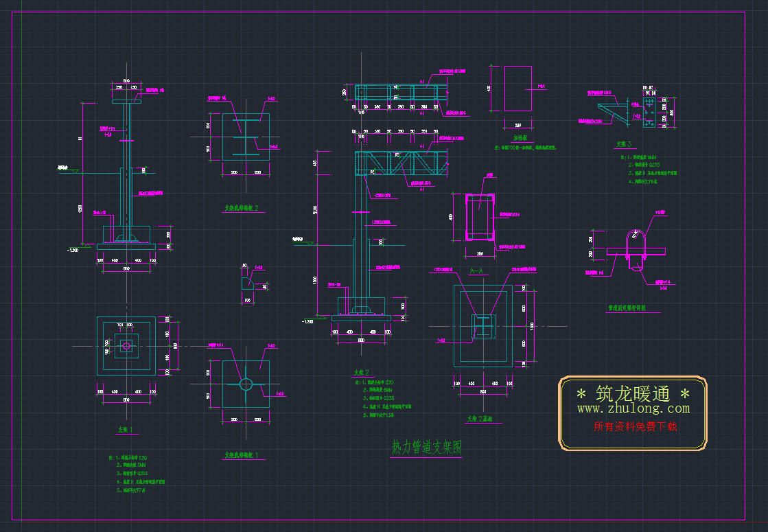768x532 pixels.
Task: Click the red 所有资料免费下载 text
Action: [x=635, y=426]
